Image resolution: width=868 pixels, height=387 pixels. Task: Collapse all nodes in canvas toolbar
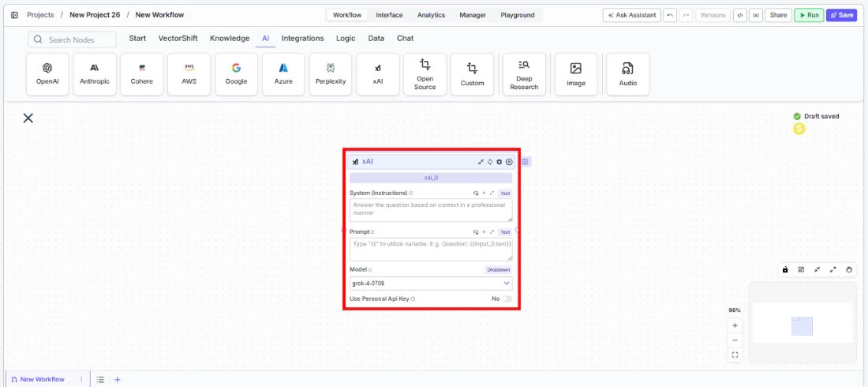tap(817, 269)
